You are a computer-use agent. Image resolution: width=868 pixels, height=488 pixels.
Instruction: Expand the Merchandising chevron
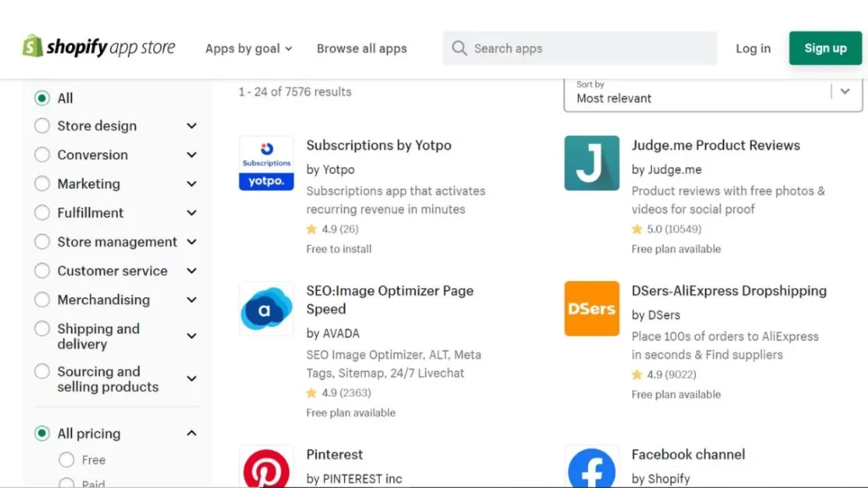click(x=192, y=299)
